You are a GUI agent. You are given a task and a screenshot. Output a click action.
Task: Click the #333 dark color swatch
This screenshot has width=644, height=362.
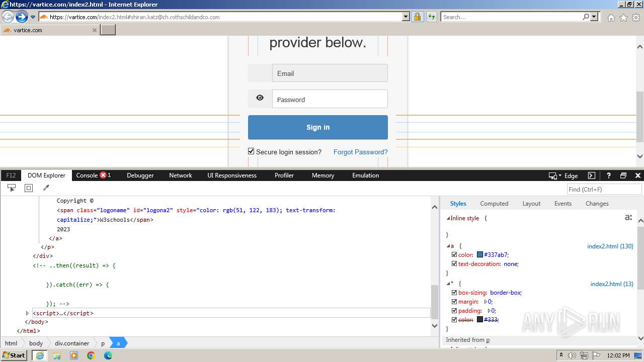point(480,320)
